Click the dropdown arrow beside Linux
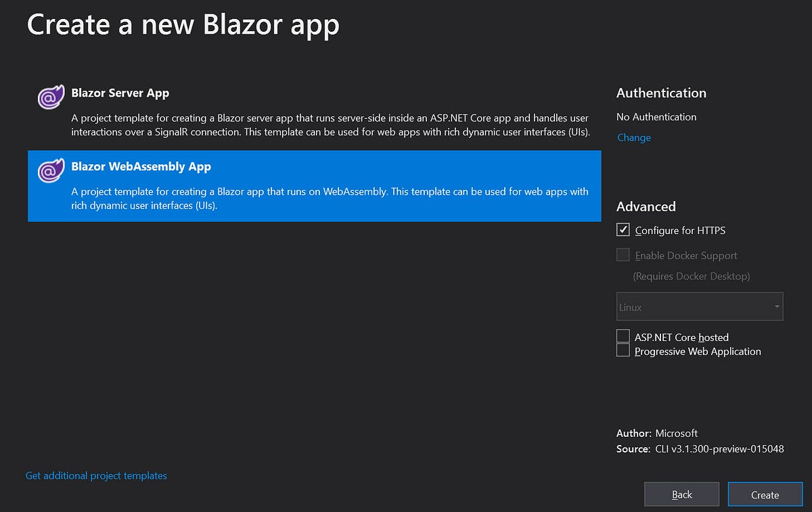The height and width of the screenshot is (512, 812). (777, 306)
